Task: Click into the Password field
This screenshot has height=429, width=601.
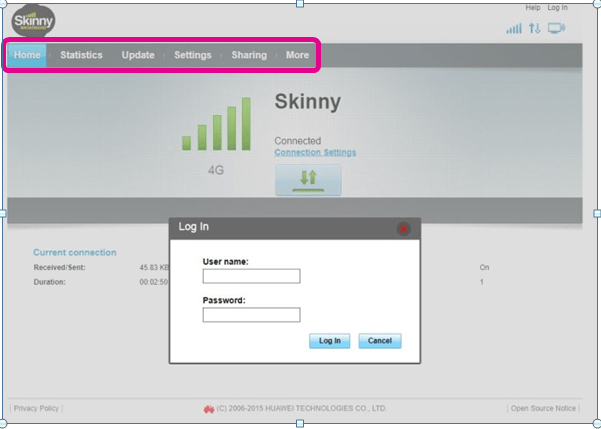Action: point(251,315)
